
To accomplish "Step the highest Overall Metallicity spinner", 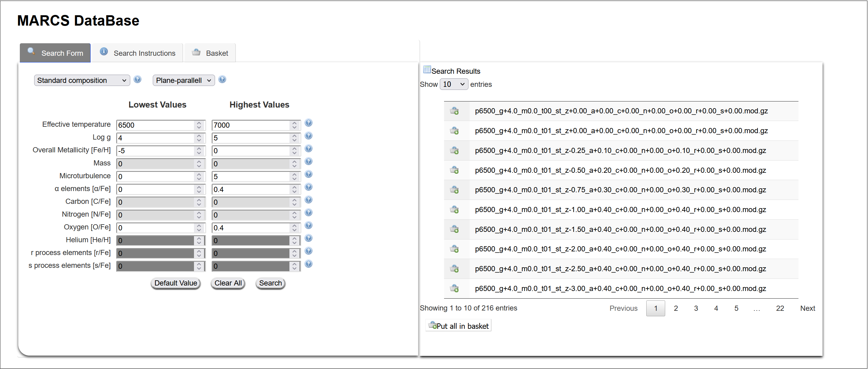I will [x=295, y=151].
